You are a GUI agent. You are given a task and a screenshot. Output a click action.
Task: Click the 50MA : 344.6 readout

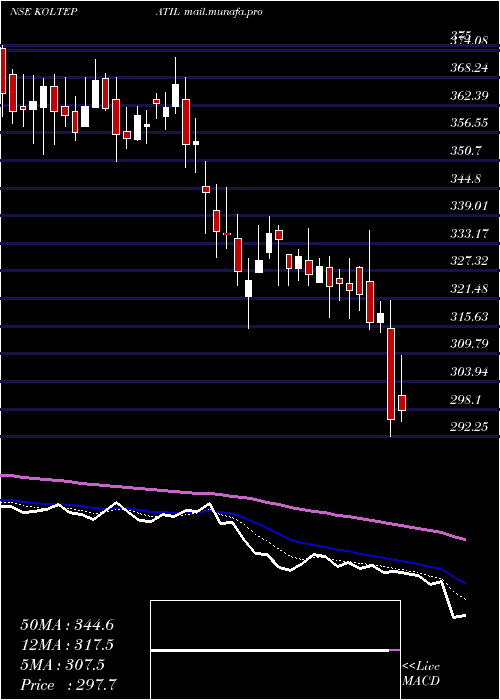(67, 625)
